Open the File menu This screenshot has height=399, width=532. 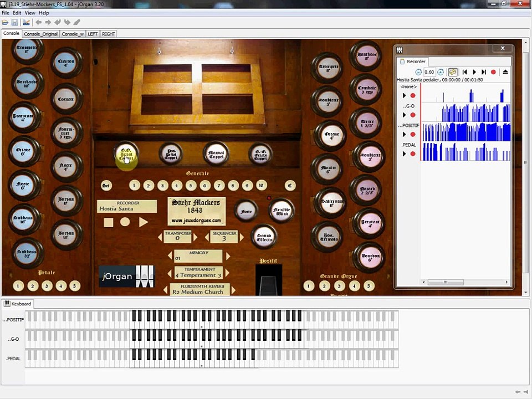5,13
